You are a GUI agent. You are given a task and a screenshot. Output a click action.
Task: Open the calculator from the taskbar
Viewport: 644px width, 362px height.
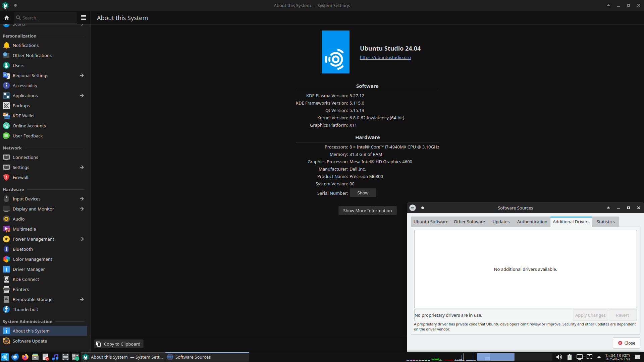click(75, 357)
